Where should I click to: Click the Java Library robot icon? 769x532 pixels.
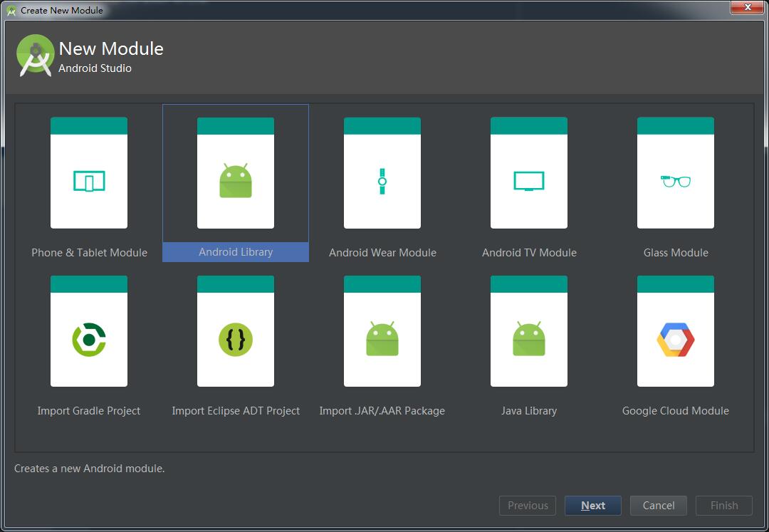click(x=529, y=340)
